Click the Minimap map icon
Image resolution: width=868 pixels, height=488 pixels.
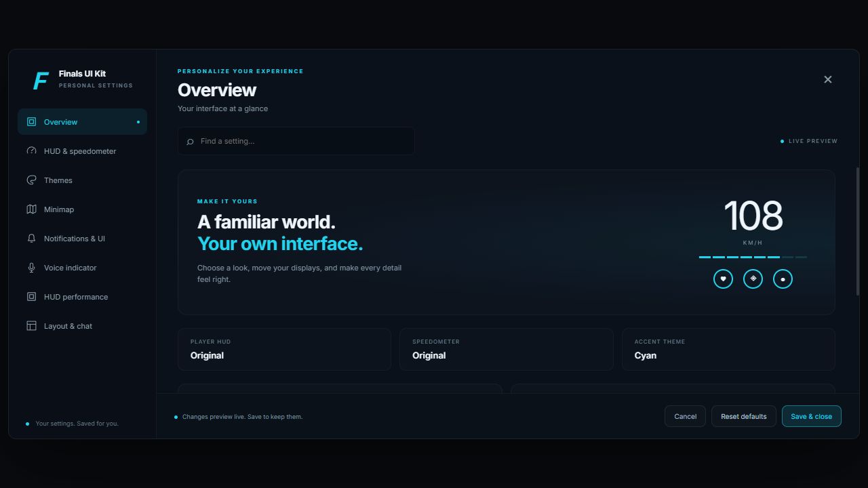coord(31,209)
